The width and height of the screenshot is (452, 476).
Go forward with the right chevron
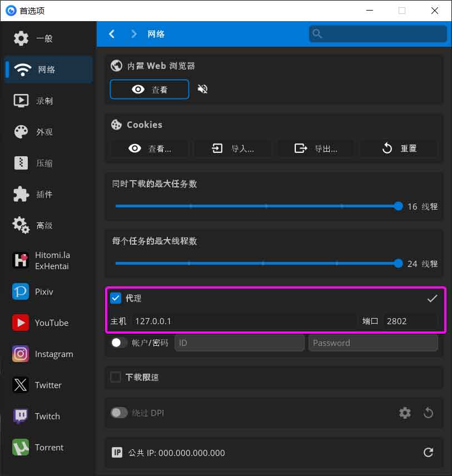coord(133,34)
